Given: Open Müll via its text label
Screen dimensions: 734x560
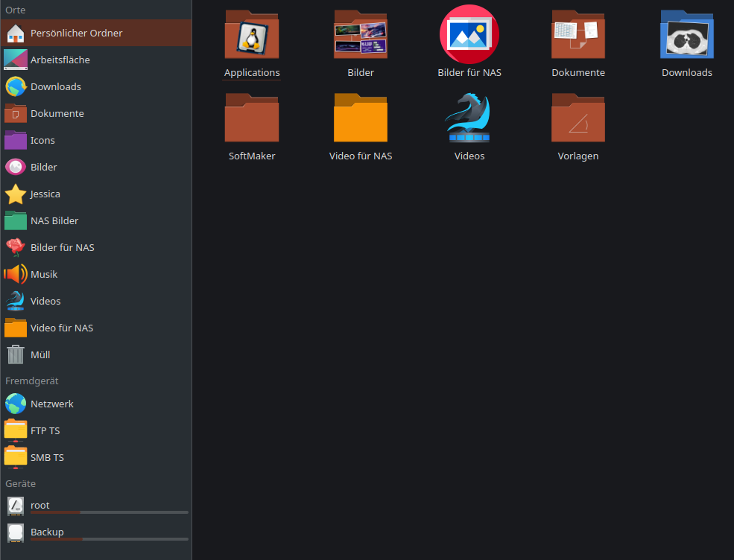Looking at the screenshot, I should tap(40, 354).
